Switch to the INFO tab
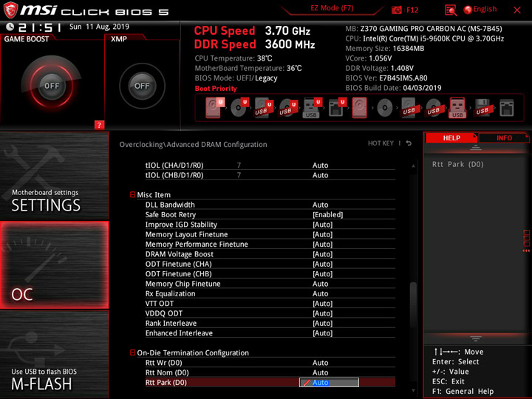Screen dimensions: 532x399 click(x=504, y=137)
